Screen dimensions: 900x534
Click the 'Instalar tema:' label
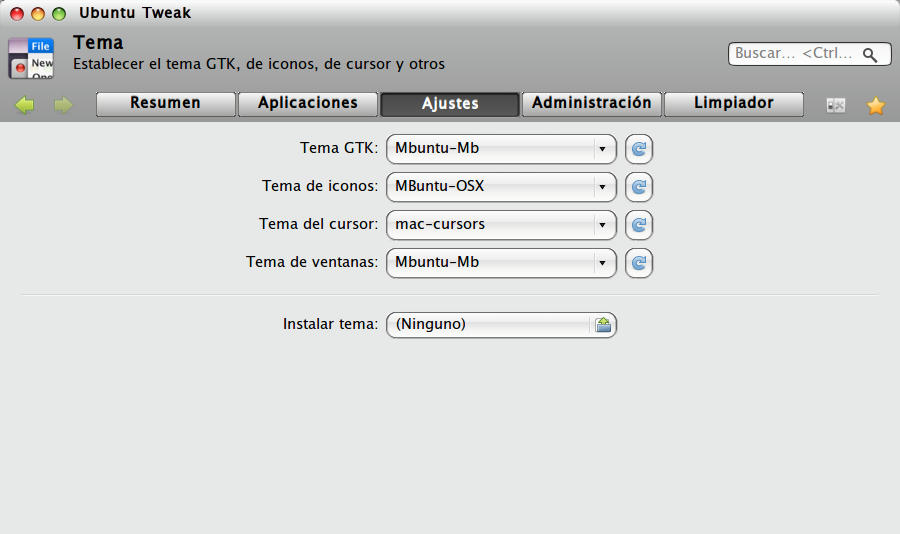(331, 324)
